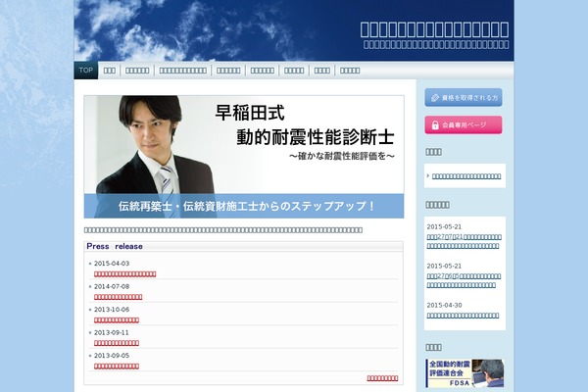The height and width of the screenshot is (392, 588).
Task: Click the date text 2014-07-08
Action: 112,286
